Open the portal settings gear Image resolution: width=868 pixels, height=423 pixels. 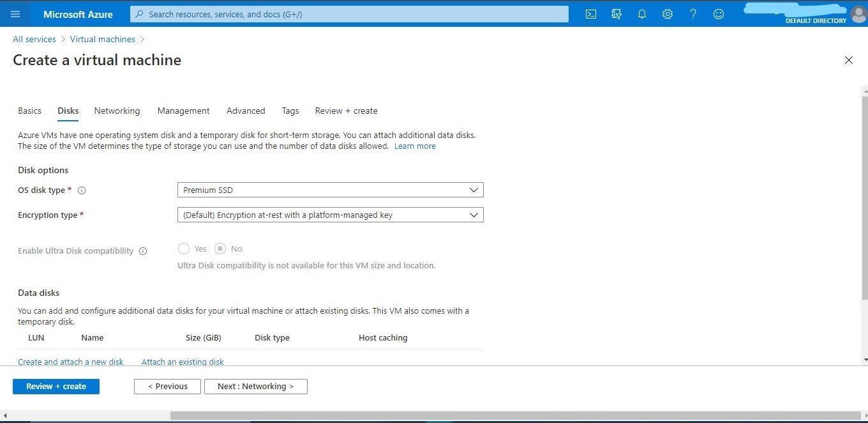click(x=668, y=13)
